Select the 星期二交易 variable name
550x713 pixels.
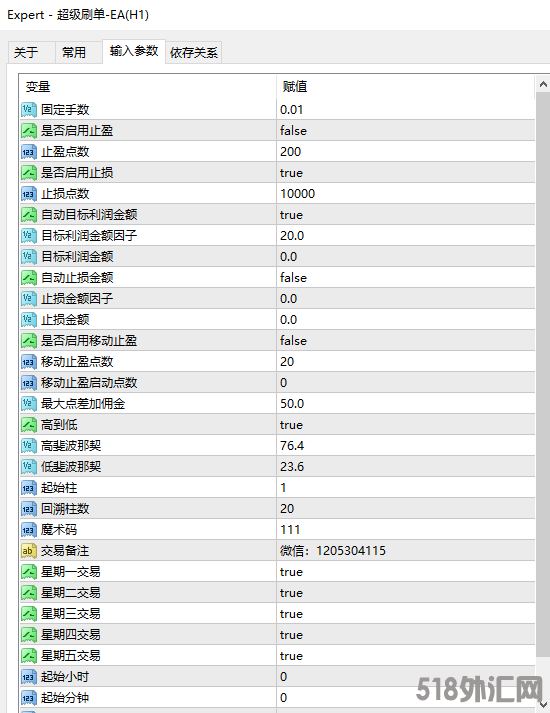pyautogui.click(x=70, y=593)
